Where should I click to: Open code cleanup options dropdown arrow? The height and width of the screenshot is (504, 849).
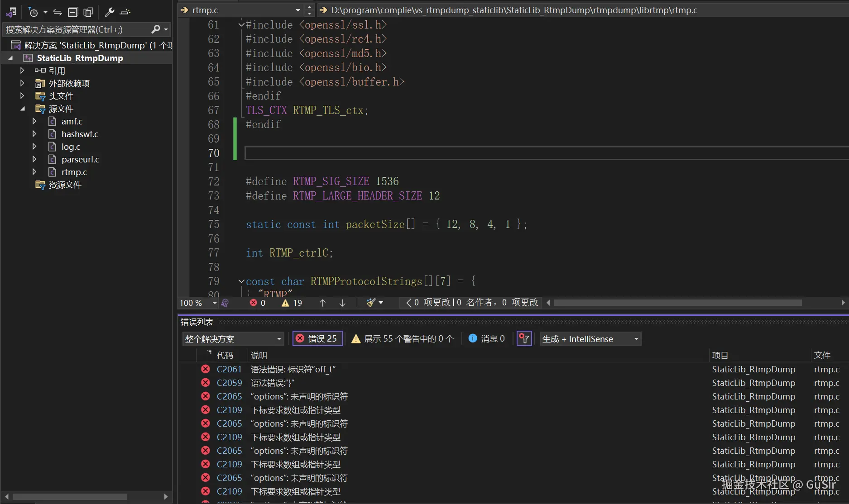[381, 303]
